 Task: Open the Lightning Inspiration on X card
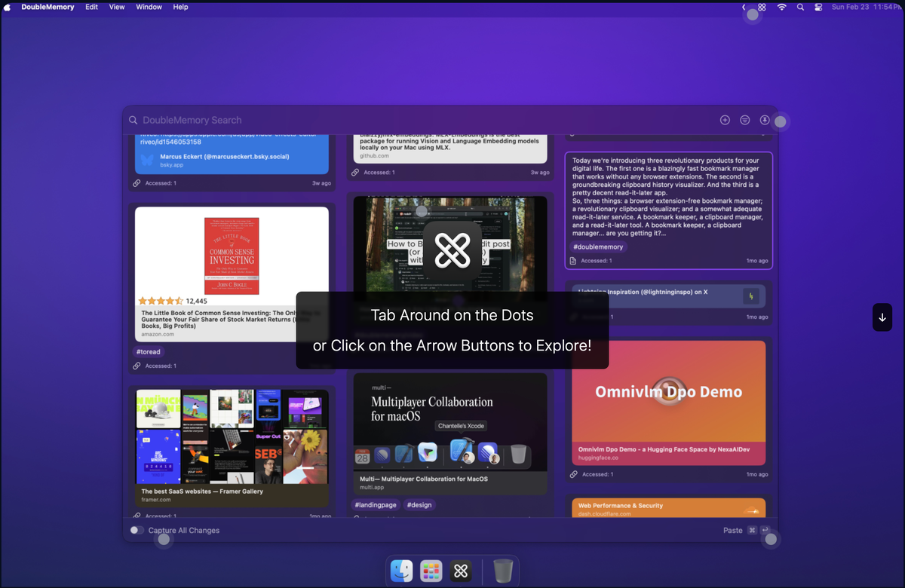(668, 296)
